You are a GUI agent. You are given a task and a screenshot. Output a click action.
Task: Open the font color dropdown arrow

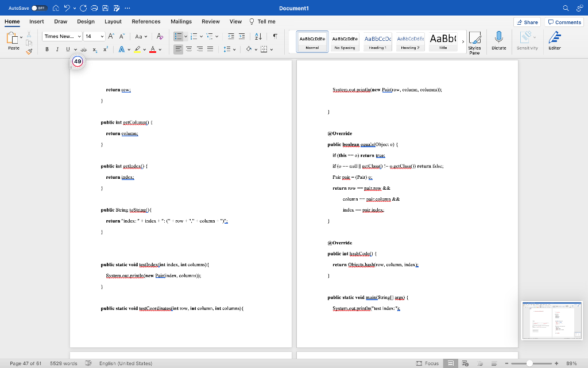[x=160, y=49]
